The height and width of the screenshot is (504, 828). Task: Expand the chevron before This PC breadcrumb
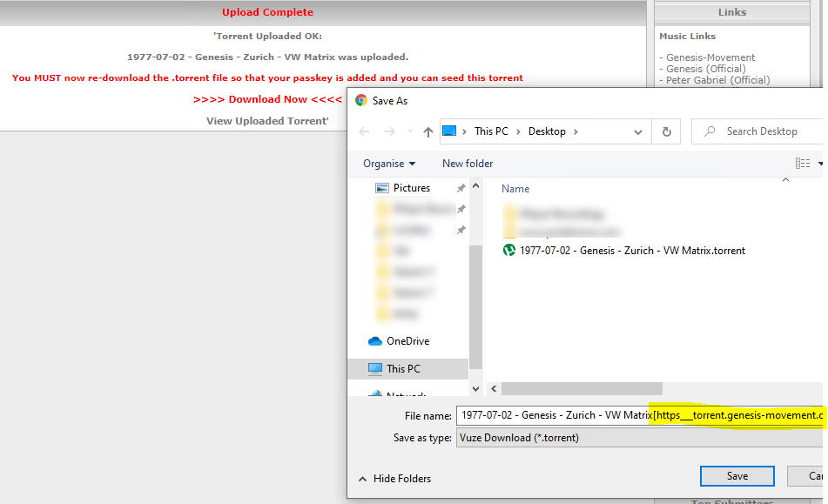point(464,131)
